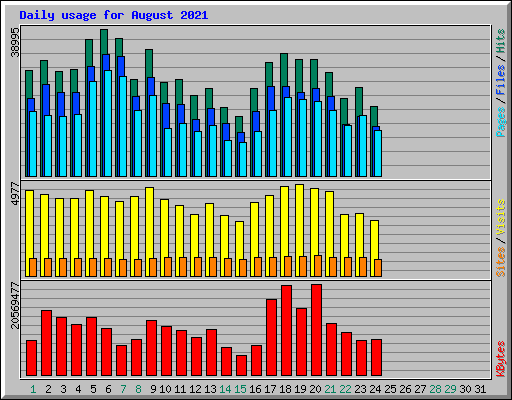Click day 13 on the x-axis
The height and width of the screenshot is (400, 512).
click(x=210, y=389)
